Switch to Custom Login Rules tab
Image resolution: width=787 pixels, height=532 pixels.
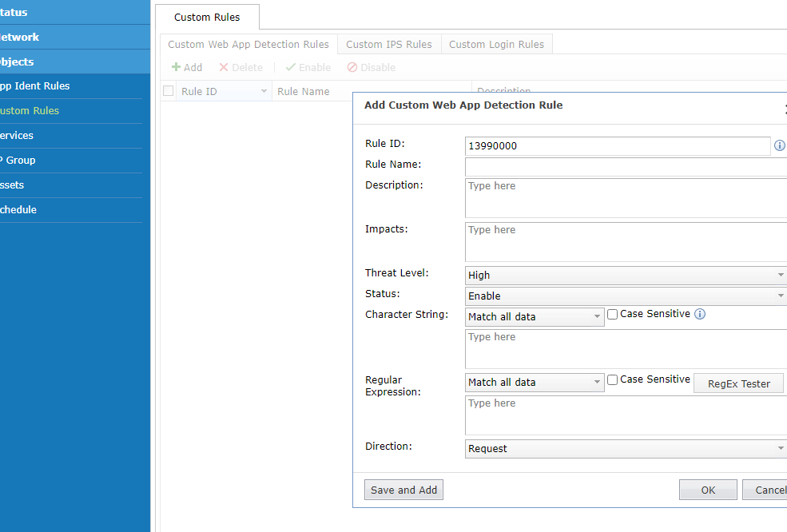496,44
